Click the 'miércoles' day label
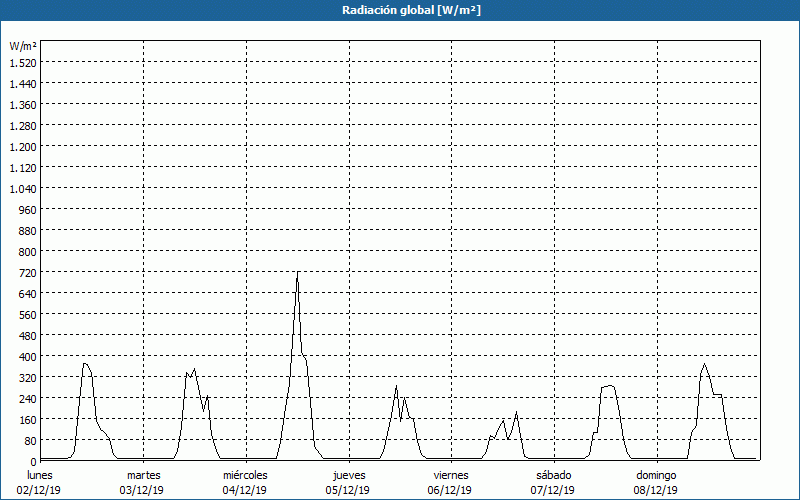 (x=245, y=475)
